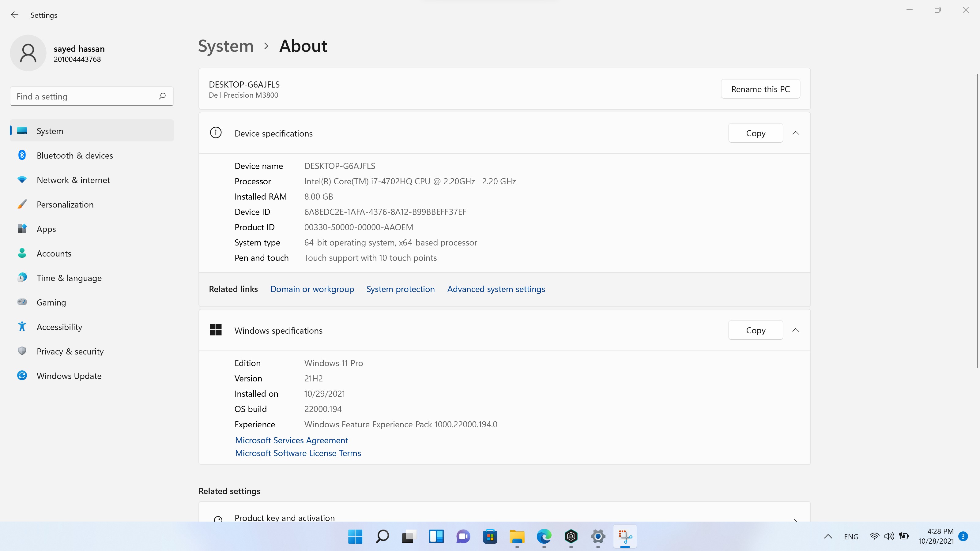The width and height of the screenshot is (980, 551).
Task: Open Bluetooth & devices settings
Action: (92, 155)
